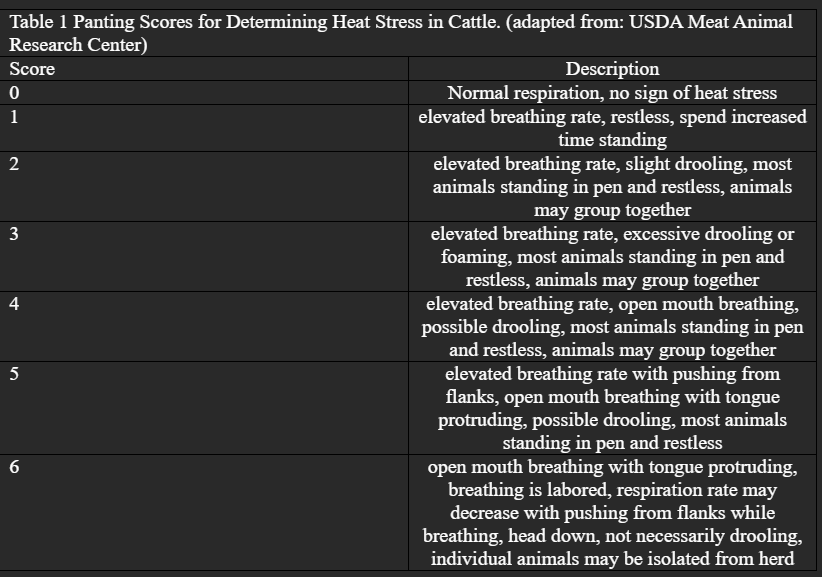The width and height of the screenshot is (822, 577).
Task: Click the score 0 cell
Action: 204,93
